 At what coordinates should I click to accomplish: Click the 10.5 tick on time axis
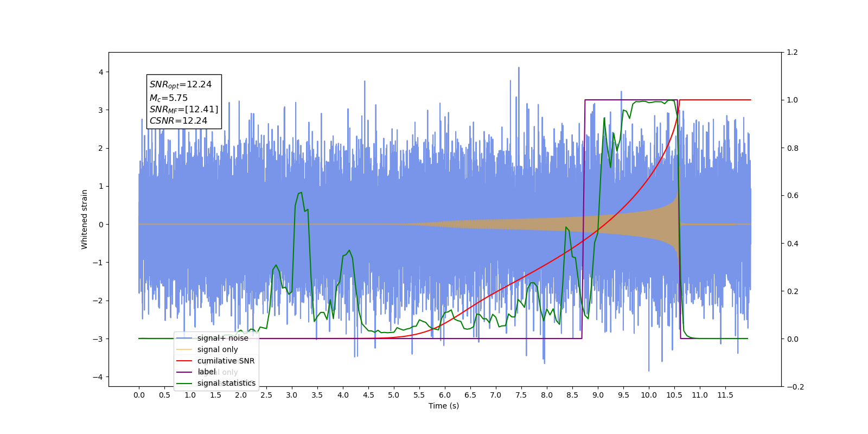point(674,395)
